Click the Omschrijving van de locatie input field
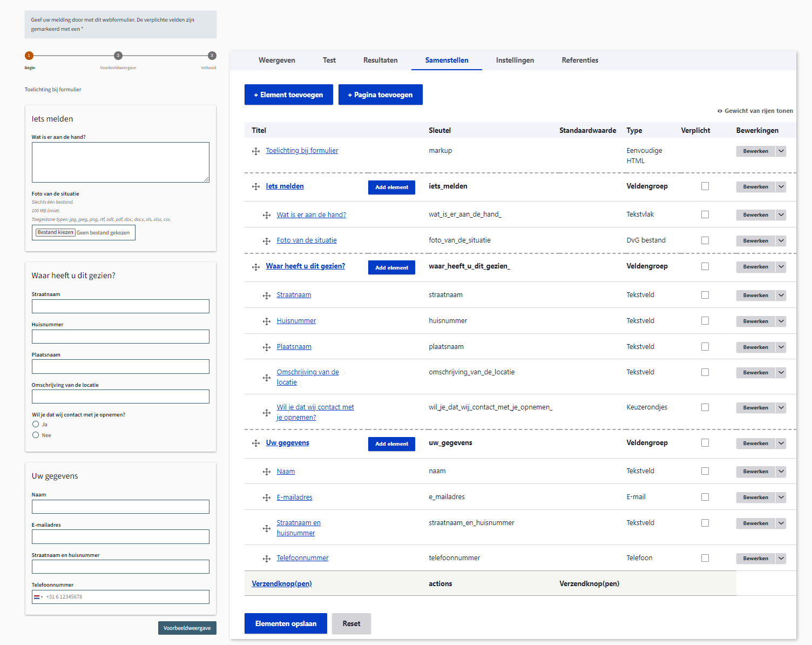The image size is (812, 645). point(120,397)
